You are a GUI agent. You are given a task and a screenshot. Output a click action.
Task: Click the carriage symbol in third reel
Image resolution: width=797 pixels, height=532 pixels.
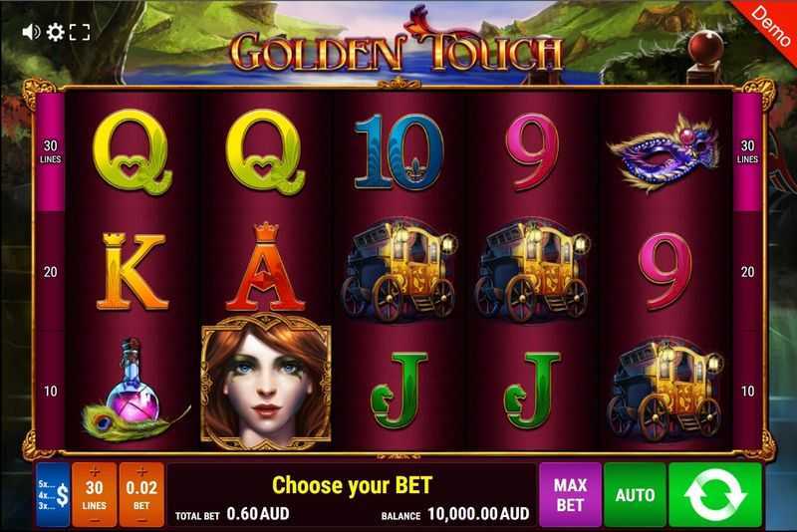[x=399, y=270]
